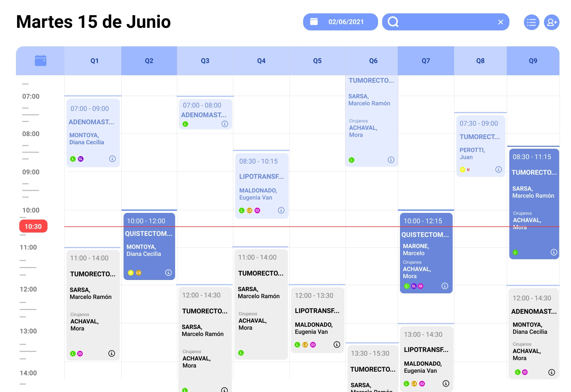Open info icon on Q7 13:00 - 14:30 card

(x=446, y=383)
